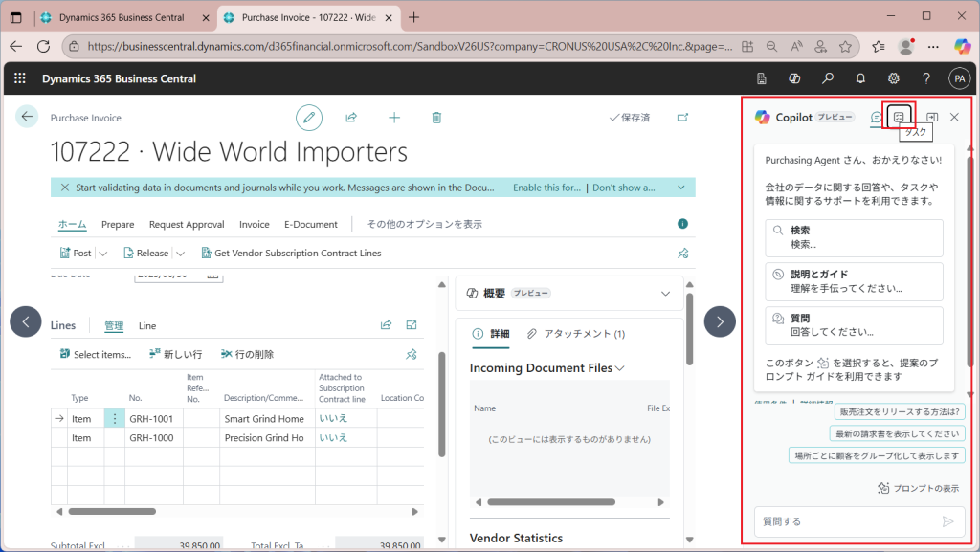980x552 pixels.
Task: Open notifications bell
Action: (x=860, y=78)
